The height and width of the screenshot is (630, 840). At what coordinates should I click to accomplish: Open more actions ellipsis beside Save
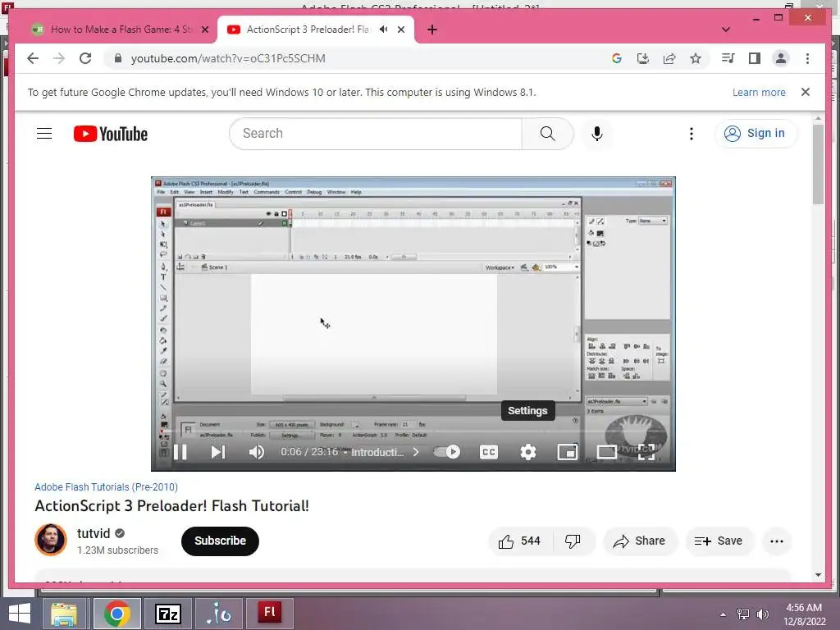coord(777,541)
